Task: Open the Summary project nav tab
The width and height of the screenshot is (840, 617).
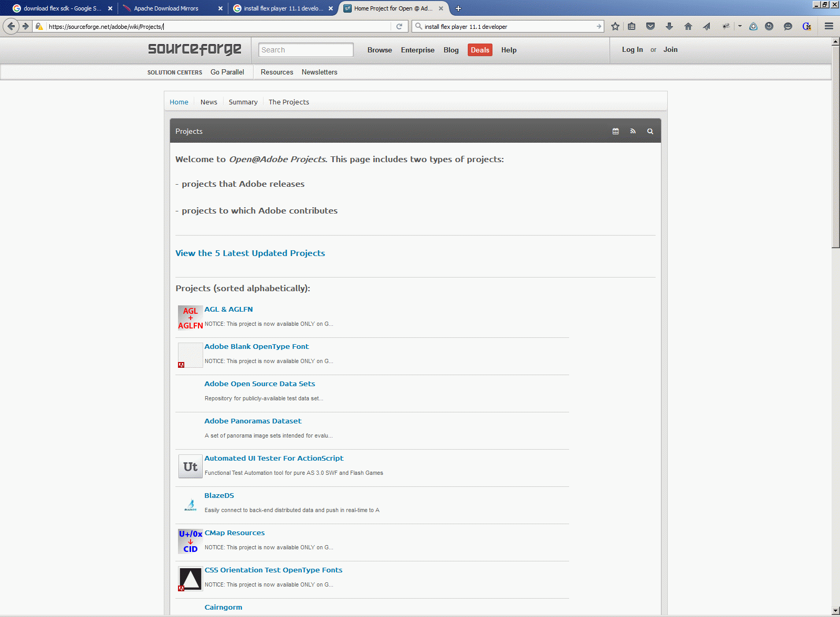Action: [243, 102]
